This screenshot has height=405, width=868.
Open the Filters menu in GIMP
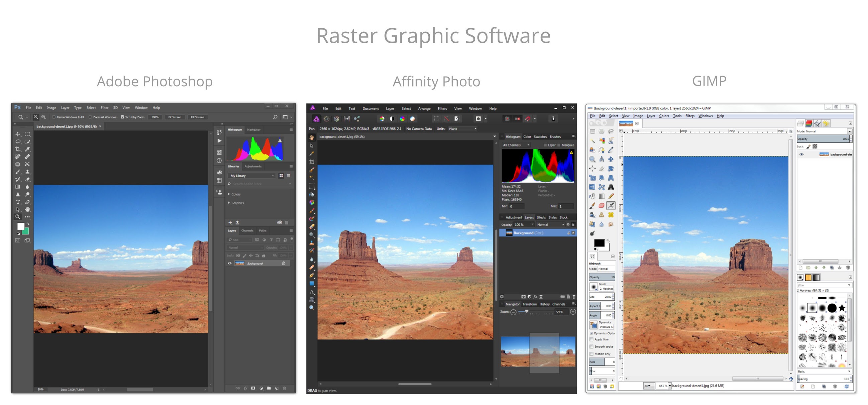[690, 116]
